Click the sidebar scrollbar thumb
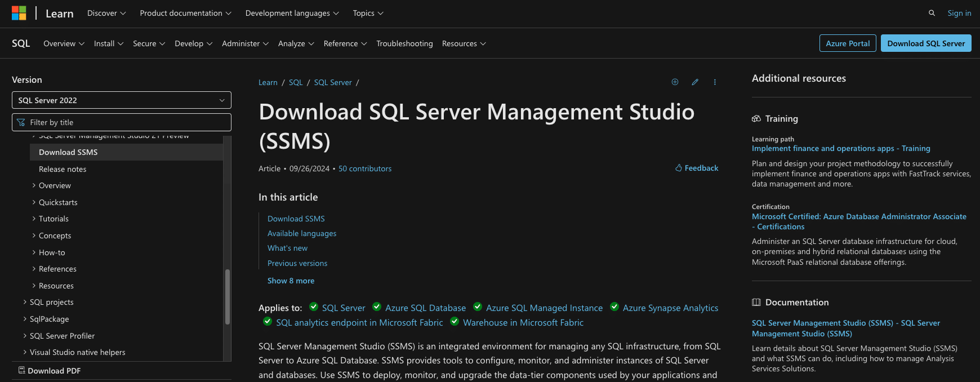Image resolution: width=980 pixels, height=382 pixels. pyautogui.click(x=228, y=297)
